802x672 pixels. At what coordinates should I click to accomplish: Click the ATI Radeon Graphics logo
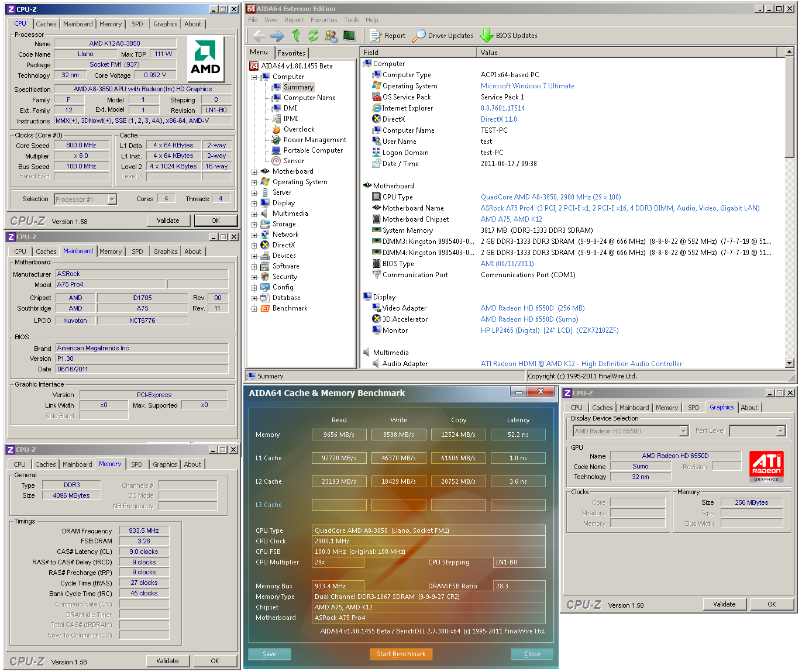[x=766, y=467]
